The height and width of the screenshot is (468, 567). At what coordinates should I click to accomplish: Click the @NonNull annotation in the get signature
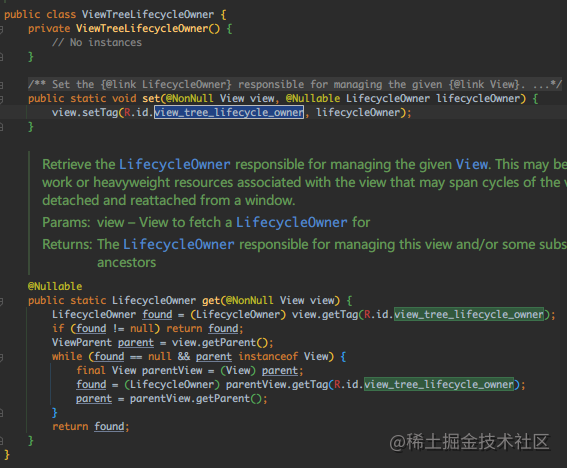(250, 301)
